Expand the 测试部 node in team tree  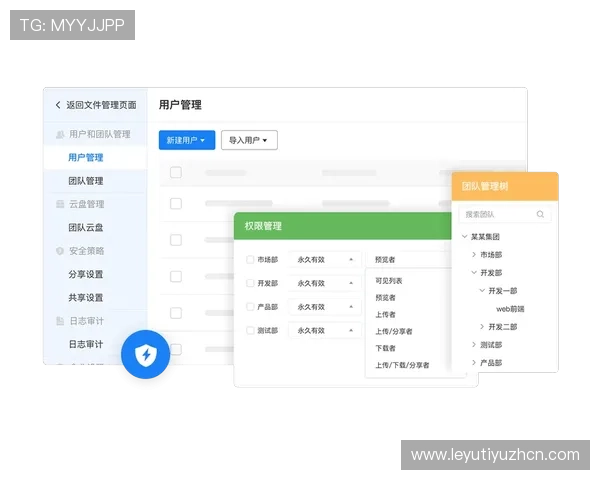click(x=474, y=344)
